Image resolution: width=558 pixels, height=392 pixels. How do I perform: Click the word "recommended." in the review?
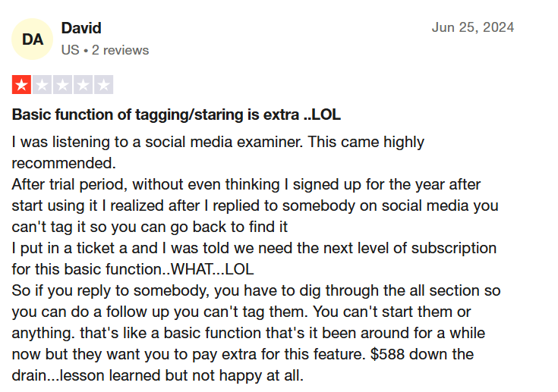[64, 163]
